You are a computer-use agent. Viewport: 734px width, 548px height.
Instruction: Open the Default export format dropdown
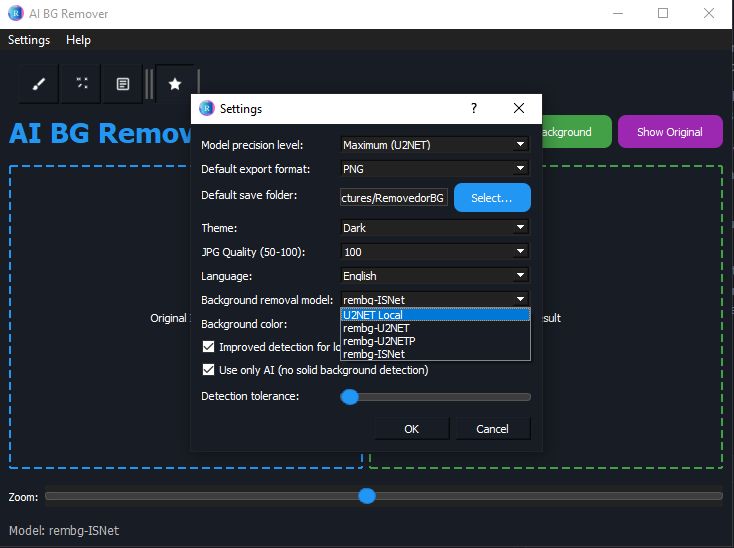434,169
